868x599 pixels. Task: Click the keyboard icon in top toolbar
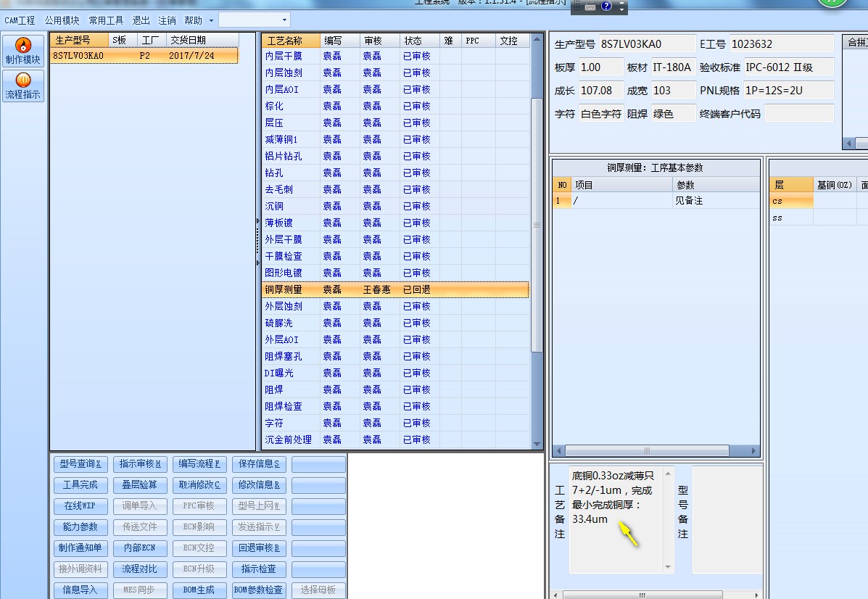(x=590, y=7)
